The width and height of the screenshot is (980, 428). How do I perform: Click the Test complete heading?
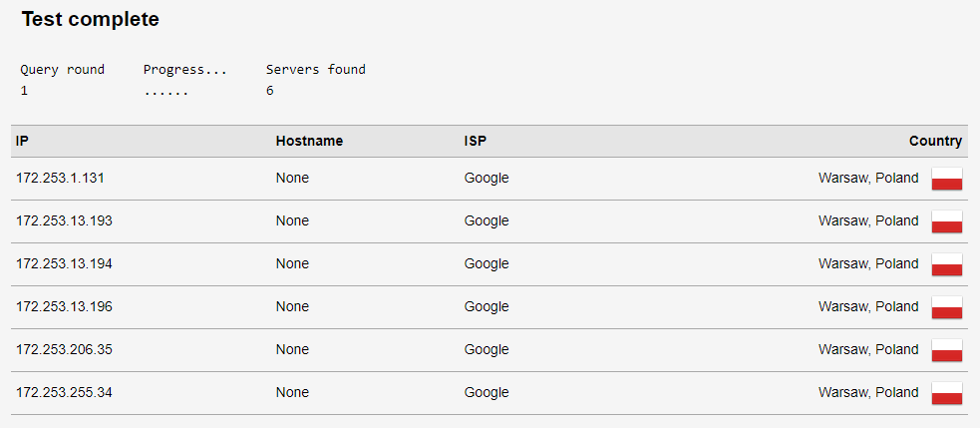click(91, 19)
